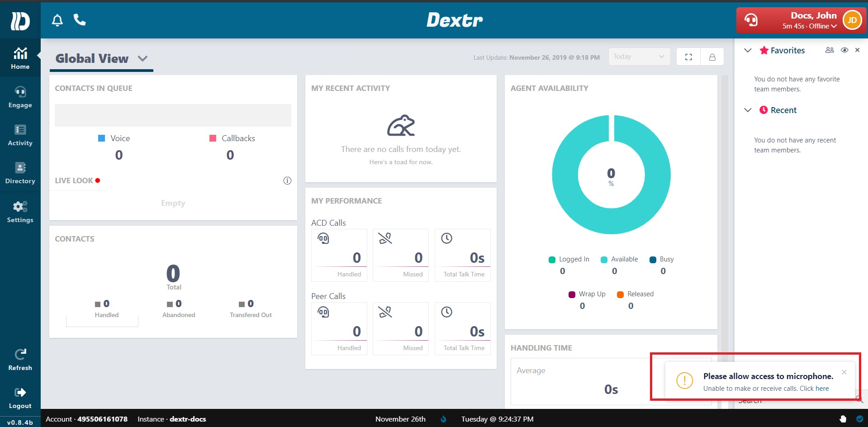Go to the Home dashboard
The height and width of the screenshot is (427, 868).
click(x=20, y=58)
